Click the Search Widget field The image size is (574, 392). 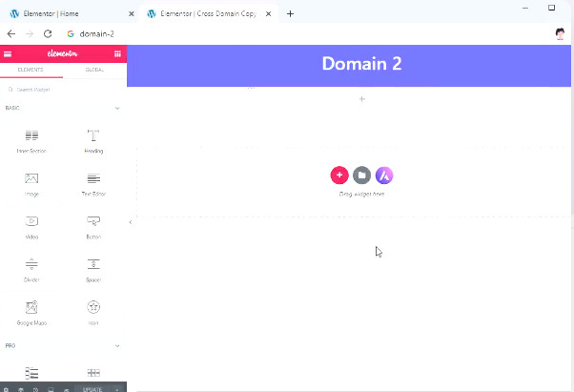[63, 90]
